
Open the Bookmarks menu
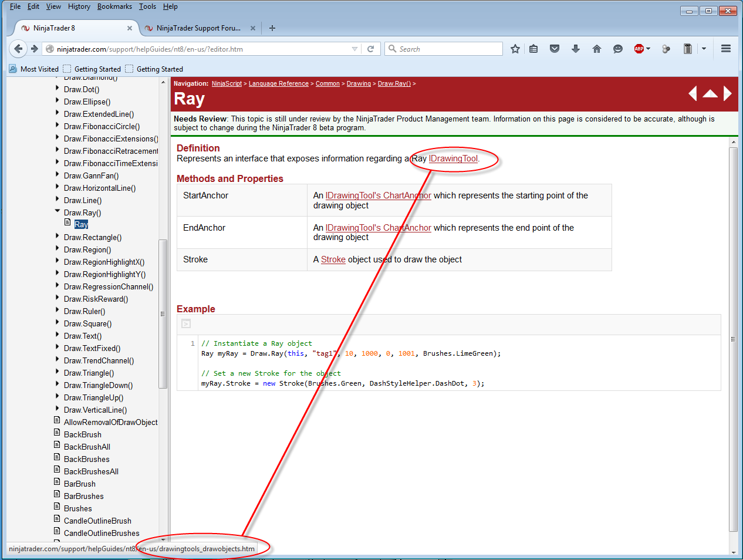(114, 6)
